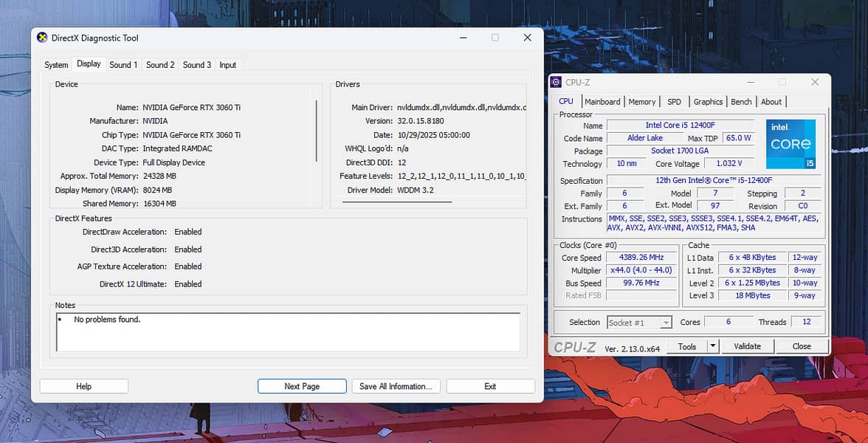
Task: Open the Memory tab in CPU-Z
Action: (641, 102)
